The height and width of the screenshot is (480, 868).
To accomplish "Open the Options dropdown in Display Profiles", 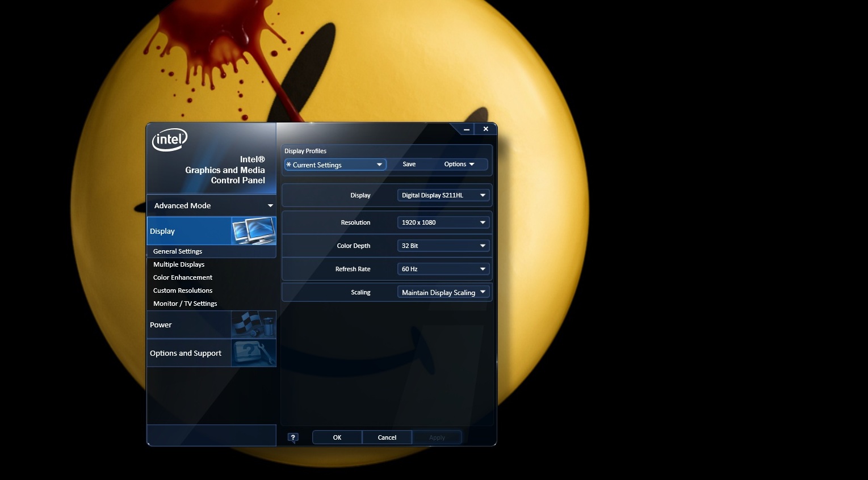I will (x=459, y=164).
